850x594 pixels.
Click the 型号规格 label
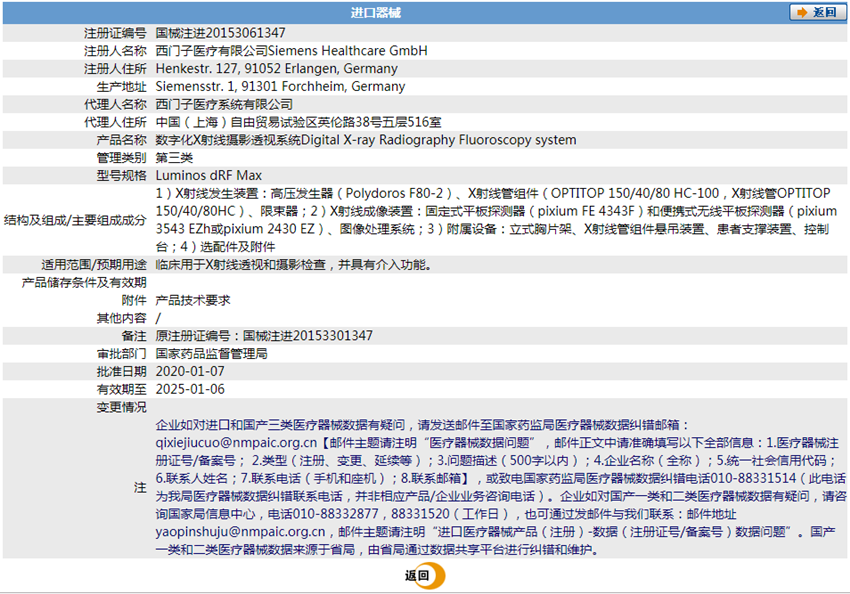click(x=121, y=176)
